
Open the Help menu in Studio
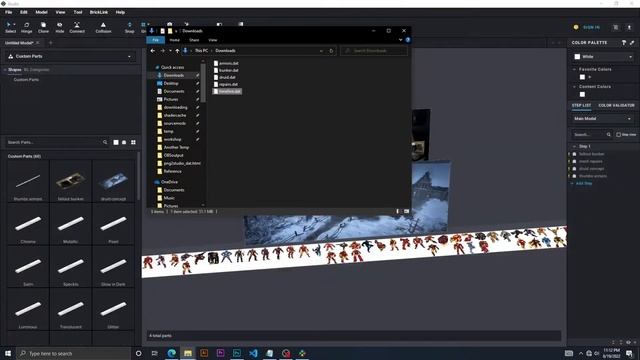click(120, 12)
